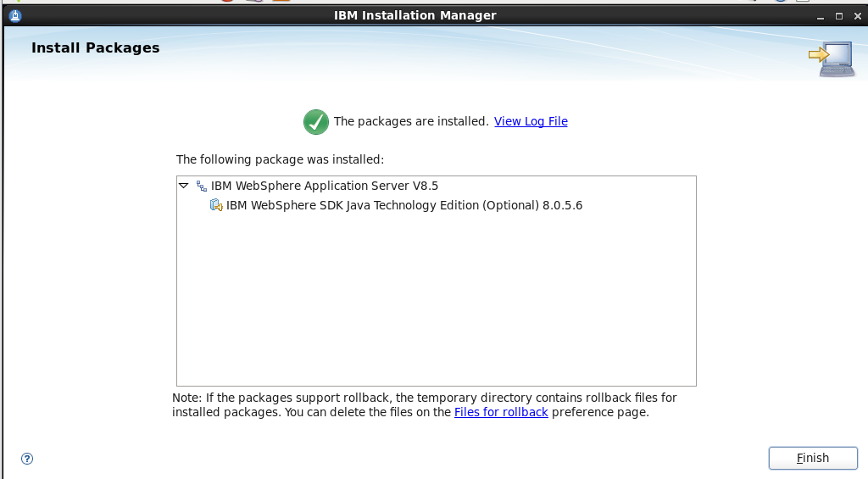The height and width of the screenshot is (479, 868).
Task: Open help via the question mark icon
Action: tap(27, 459)
